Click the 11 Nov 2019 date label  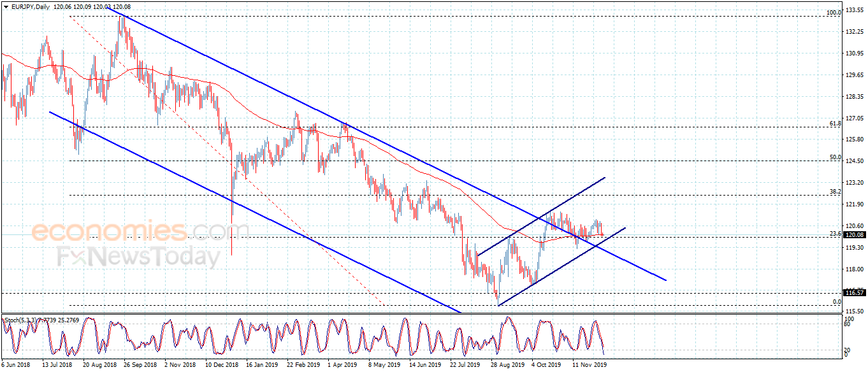(x=588, y=366)
